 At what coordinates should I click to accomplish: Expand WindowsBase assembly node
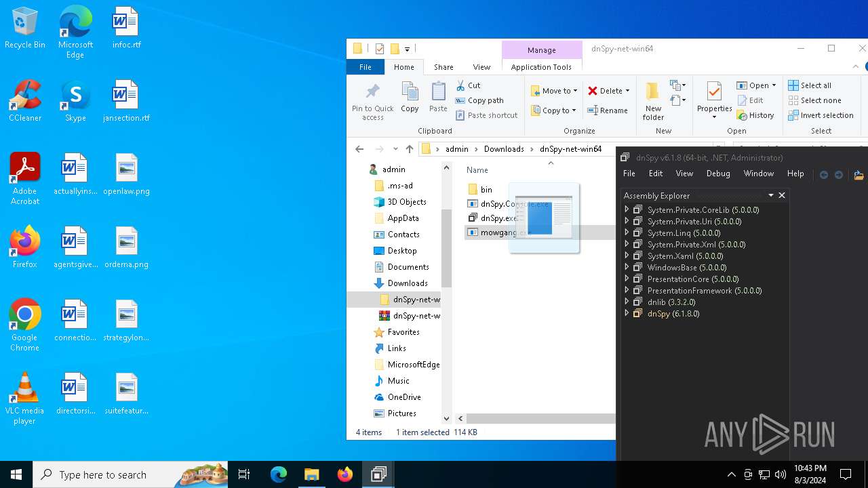click(x=627, y=268)
